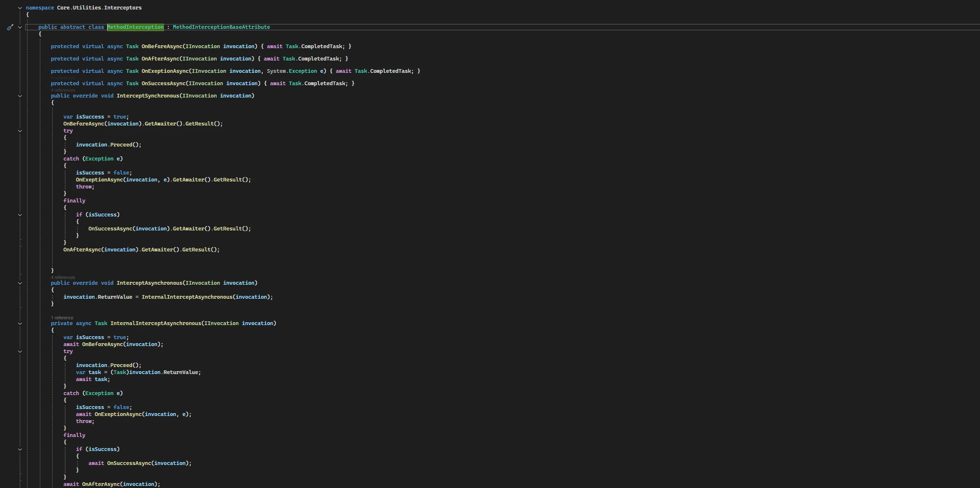Collapse the InterceptSynchronous method
980x488 pixels.
pyautogui.click(x=20, y=96)
